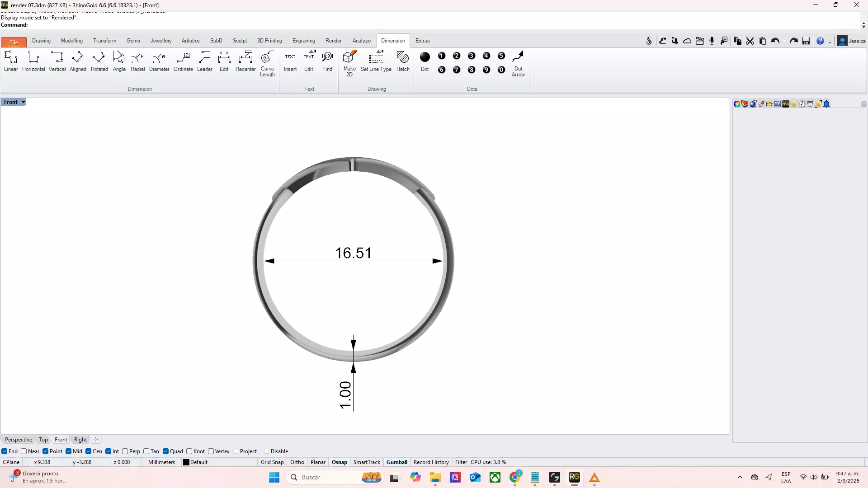Choose the Leader annotation tool
The height and width of the screenshot is (488, 868).
[204, 61]
